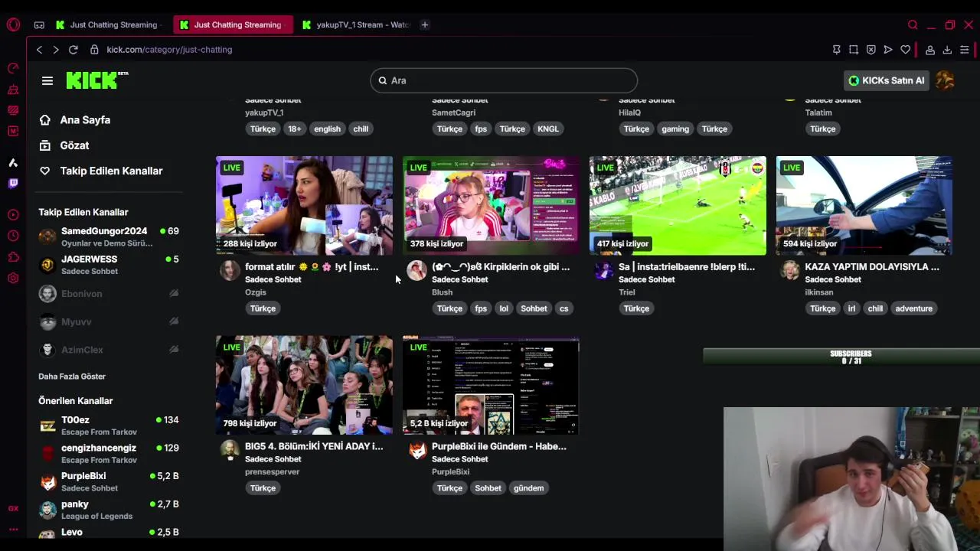Open the red tab search magnifier icon

tap(913, 24)
